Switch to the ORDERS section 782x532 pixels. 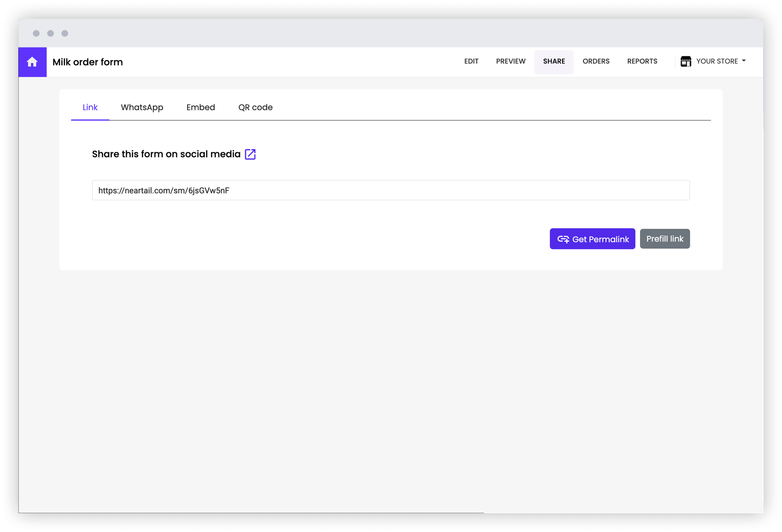[x=596, y=61]
